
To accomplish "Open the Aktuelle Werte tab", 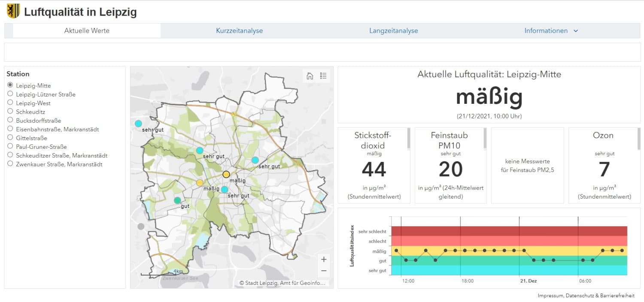I will point(87,31).
